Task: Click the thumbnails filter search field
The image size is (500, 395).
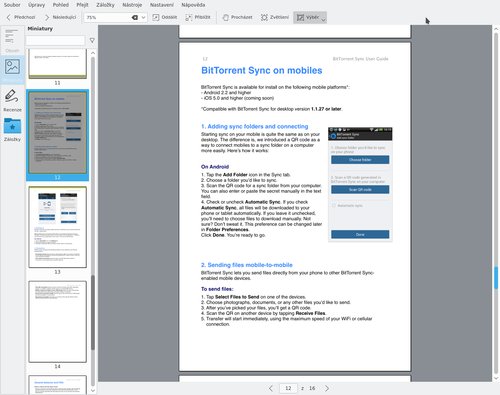Action: pos(55,40)
